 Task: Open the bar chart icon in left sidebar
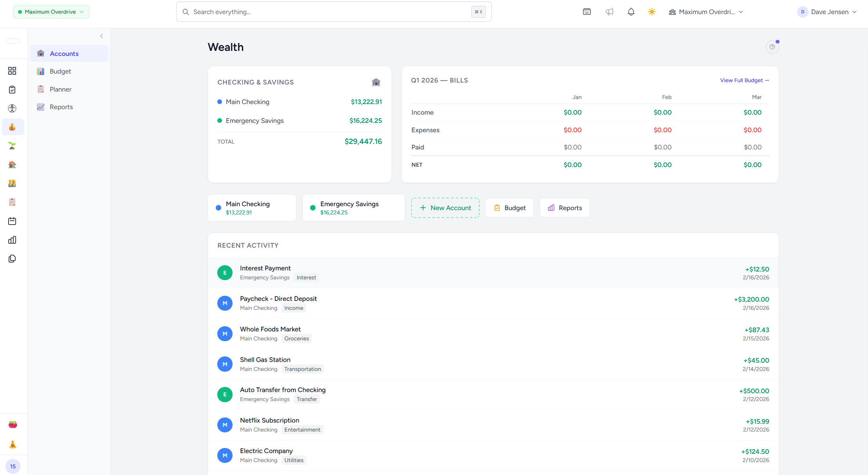click(x=12, y=240)
